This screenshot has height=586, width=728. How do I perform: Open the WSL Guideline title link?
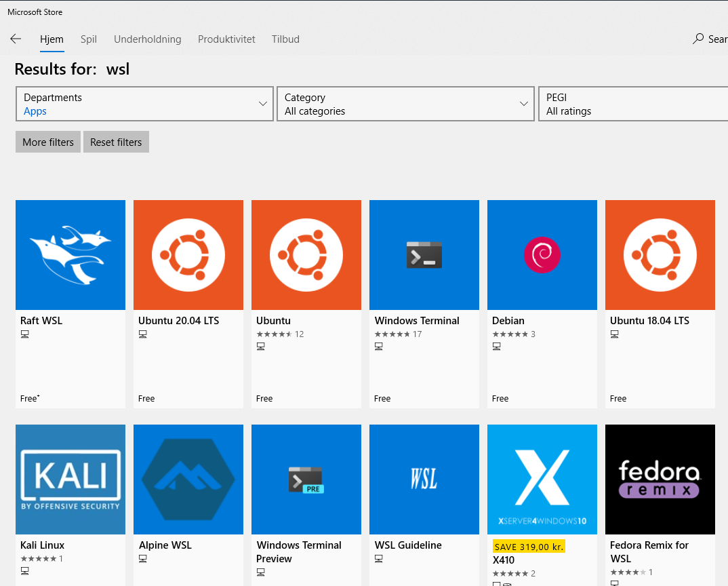coord(408,545)
